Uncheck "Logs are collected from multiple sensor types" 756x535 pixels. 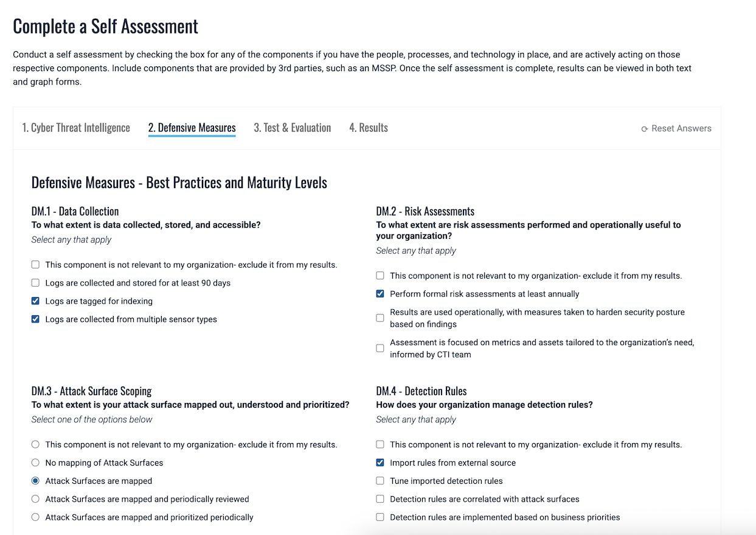coord(35,319)
